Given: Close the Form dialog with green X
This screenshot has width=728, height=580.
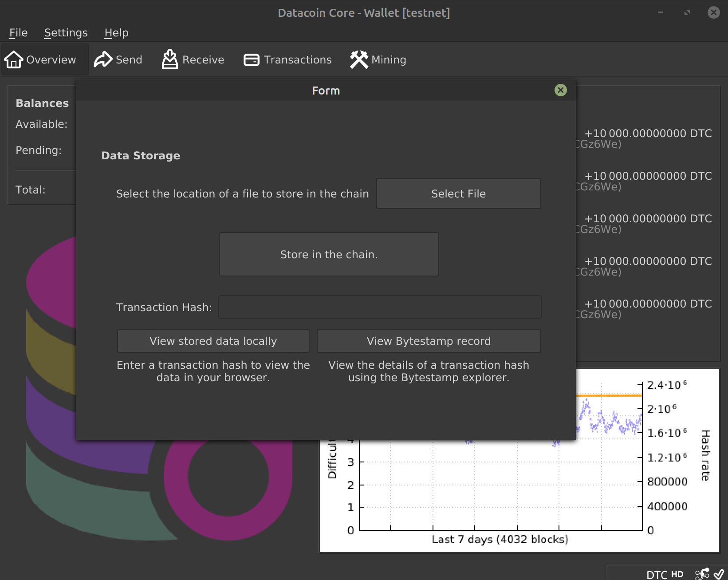Looking at the screenshot, I should pyautogui.click(x=561, y=90).
